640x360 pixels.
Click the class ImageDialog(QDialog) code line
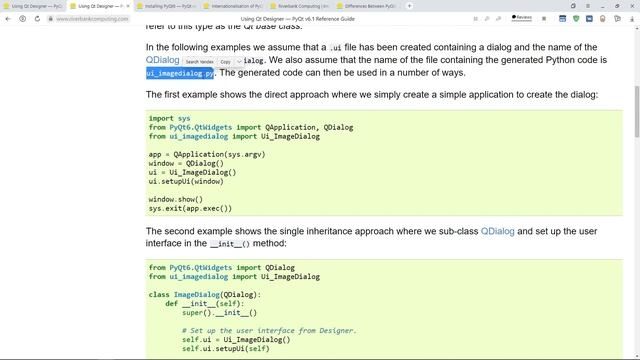click(204, 294)
